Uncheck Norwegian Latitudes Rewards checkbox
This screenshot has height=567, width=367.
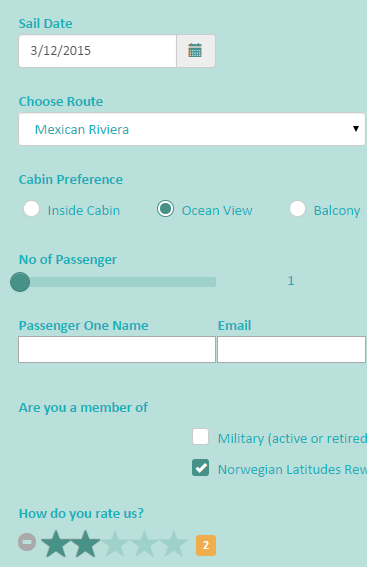[x=200, y=468]
